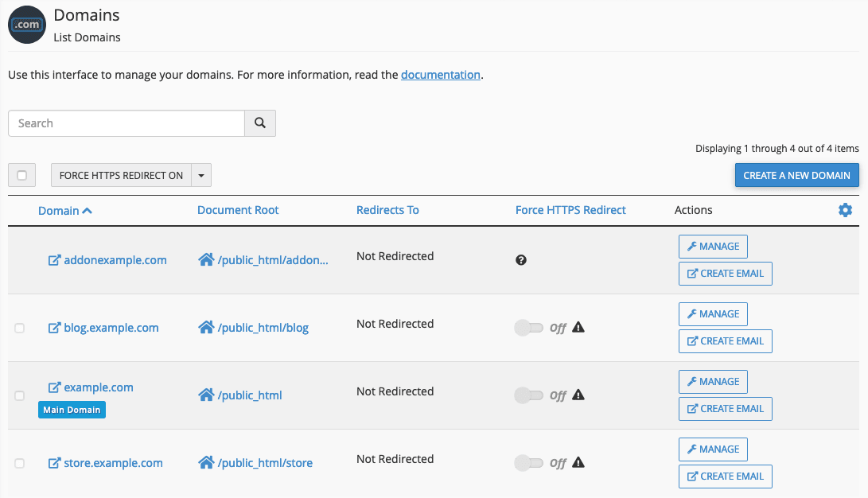Click warning triangle in store.example.com row
868x498 pixels.
(x=578, y=462)
